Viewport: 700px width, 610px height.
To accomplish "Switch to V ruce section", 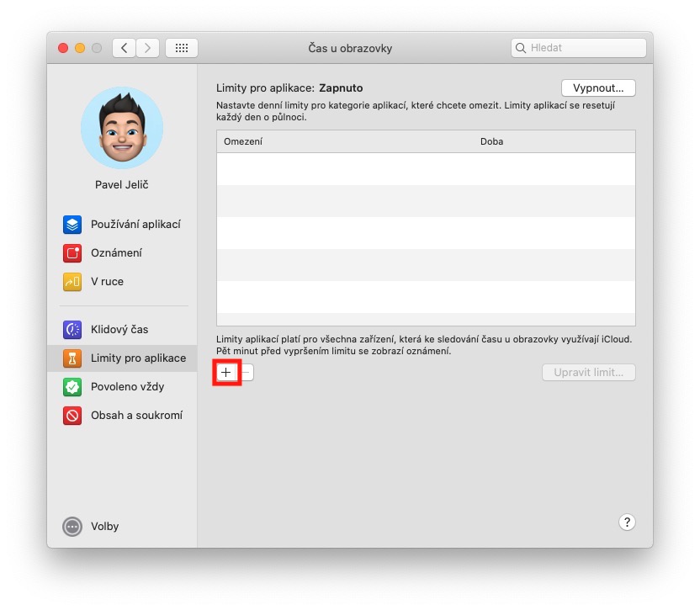I will point(107,281).
